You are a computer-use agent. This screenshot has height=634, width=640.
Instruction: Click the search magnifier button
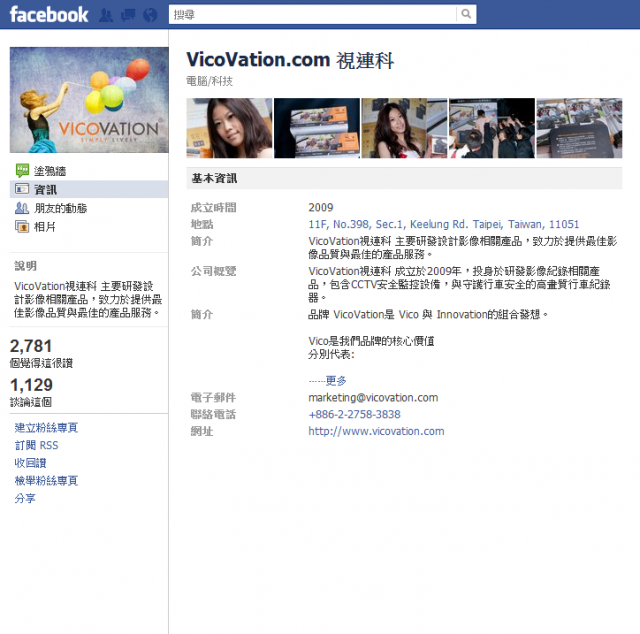coord(466,14)
